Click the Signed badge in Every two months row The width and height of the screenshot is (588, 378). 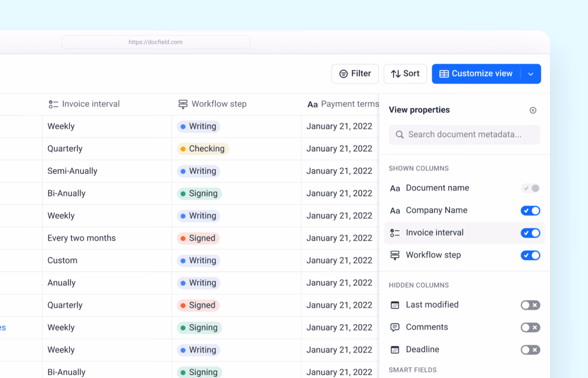tap(198, 238)
